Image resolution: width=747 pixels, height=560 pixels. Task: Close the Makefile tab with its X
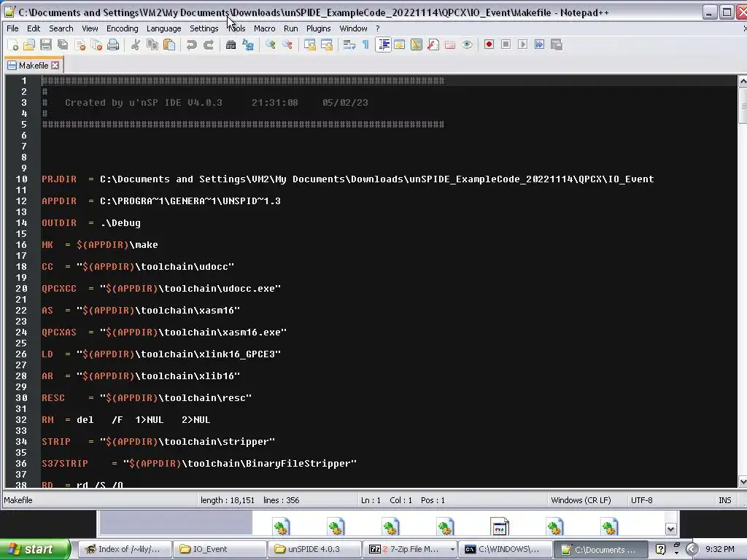(55, 65)
